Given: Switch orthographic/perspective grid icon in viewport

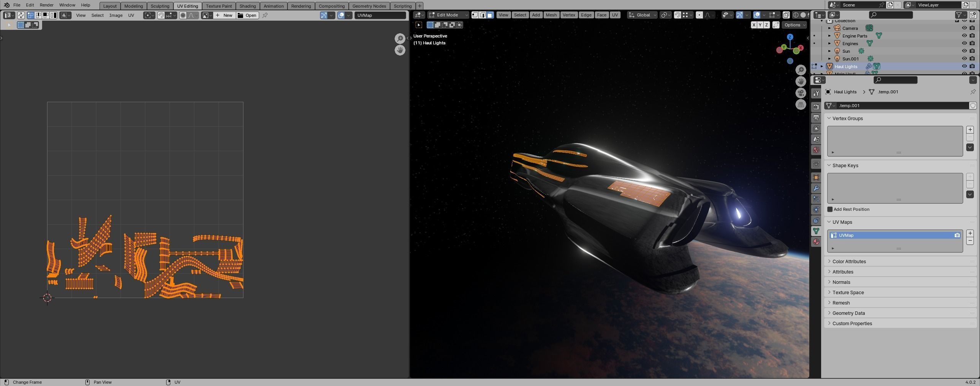Looking at the screenshot, I should 800,104.
